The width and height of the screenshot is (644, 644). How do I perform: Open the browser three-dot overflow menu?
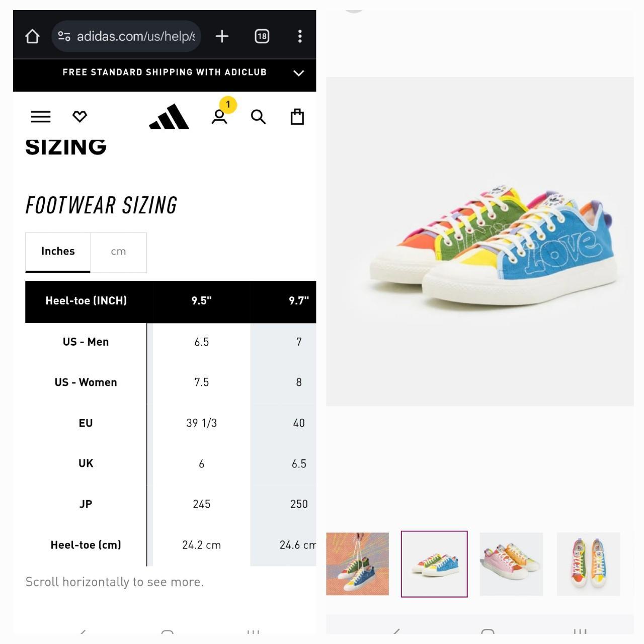(300, 36)
